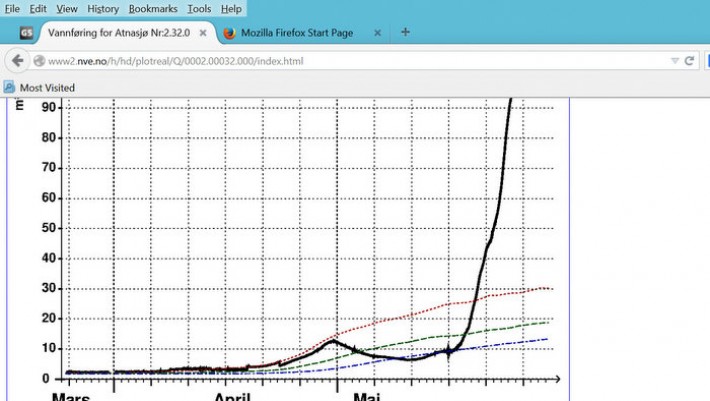Expand the URL history dropdown arrow
710x401 pixels.
click(x=671, y=61)
